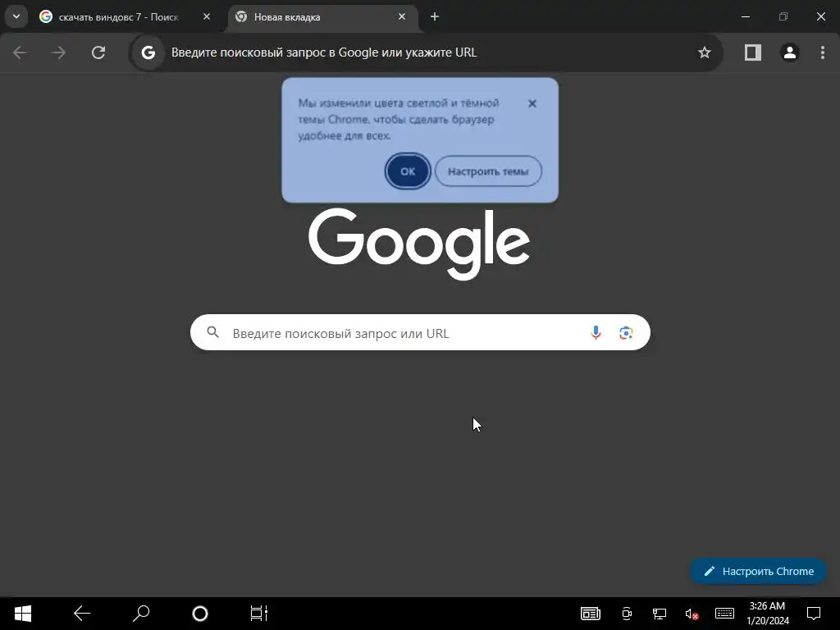Click the taskbar back arrow
The height and width of the screenshot is (630, 840).
[x=82, y=614]
